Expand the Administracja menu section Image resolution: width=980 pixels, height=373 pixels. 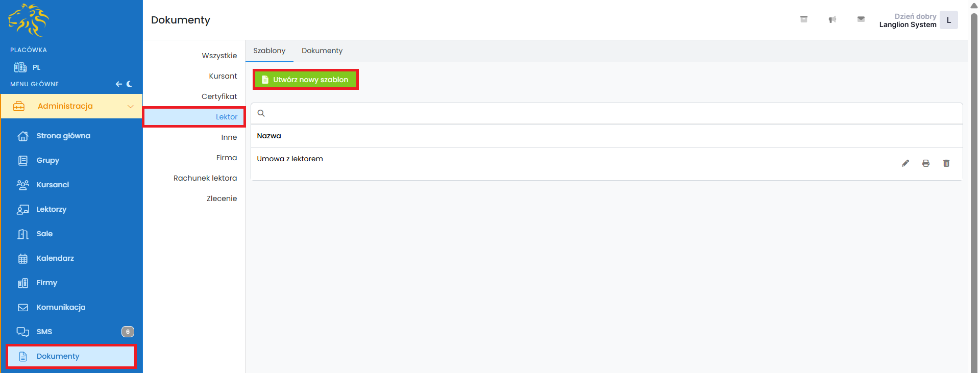coord(71,106)
